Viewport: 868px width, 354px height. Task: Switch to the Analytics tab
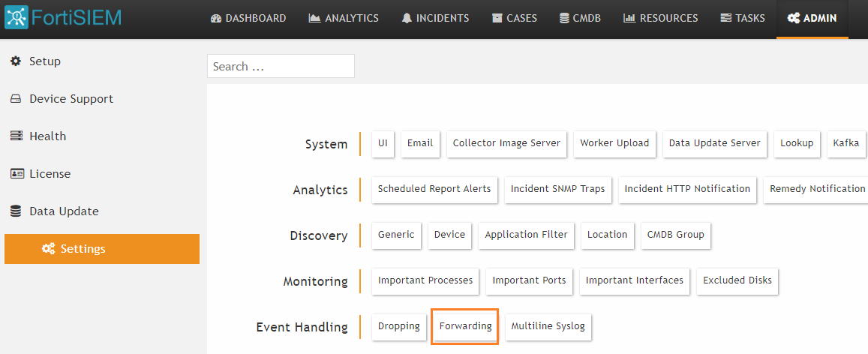[344, 18]
